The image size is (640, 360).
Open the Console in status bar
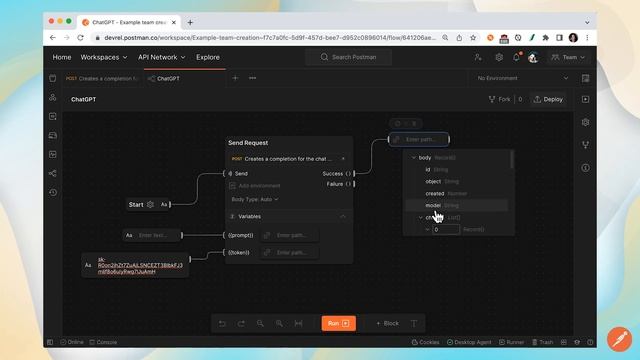(103, 342)
